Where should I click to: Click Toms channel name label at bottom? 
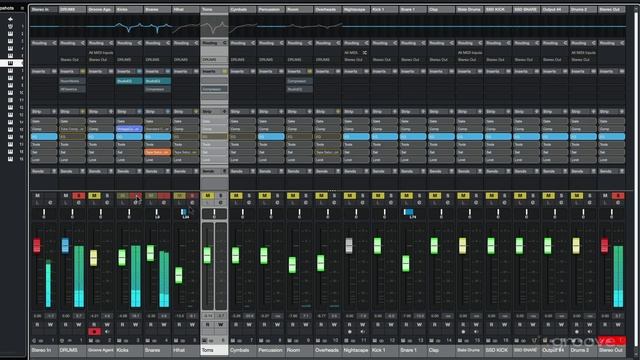[x=214, y=350]
